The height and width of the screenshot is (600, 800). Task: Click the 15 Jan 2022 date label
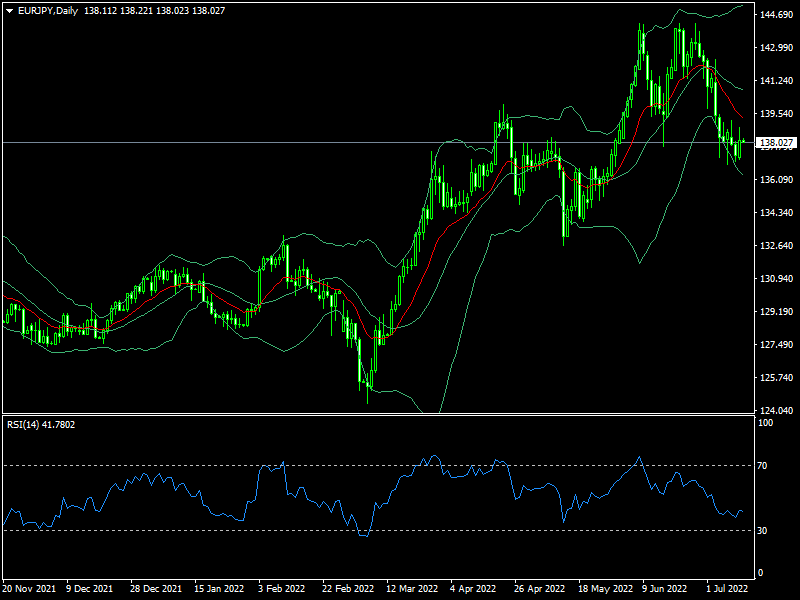click(219, 588)
